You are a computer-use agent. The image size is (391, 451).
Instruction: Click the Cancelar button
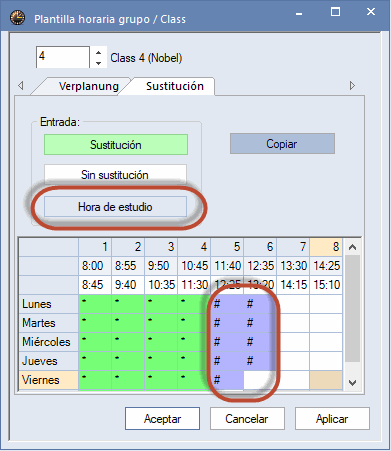pos(247,419)
